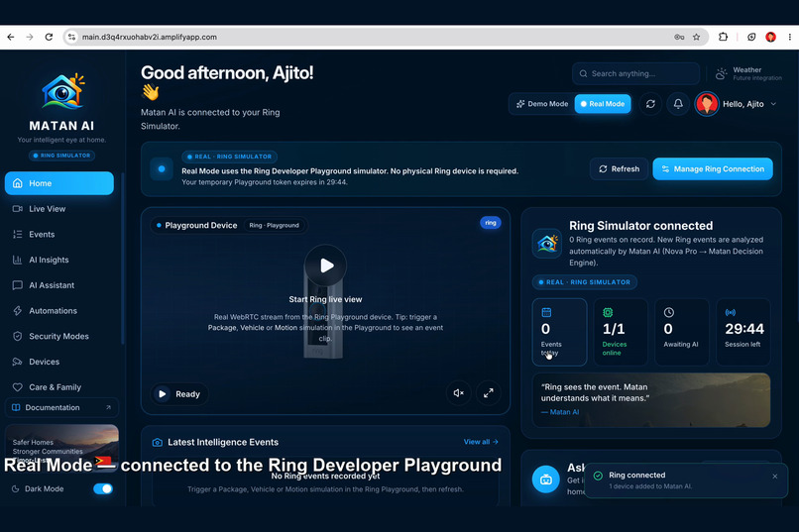Click the REAL · RING SIMULATOR status pill in panel
The width and height of the screenshot is (799, 532).
click(585, 282)
